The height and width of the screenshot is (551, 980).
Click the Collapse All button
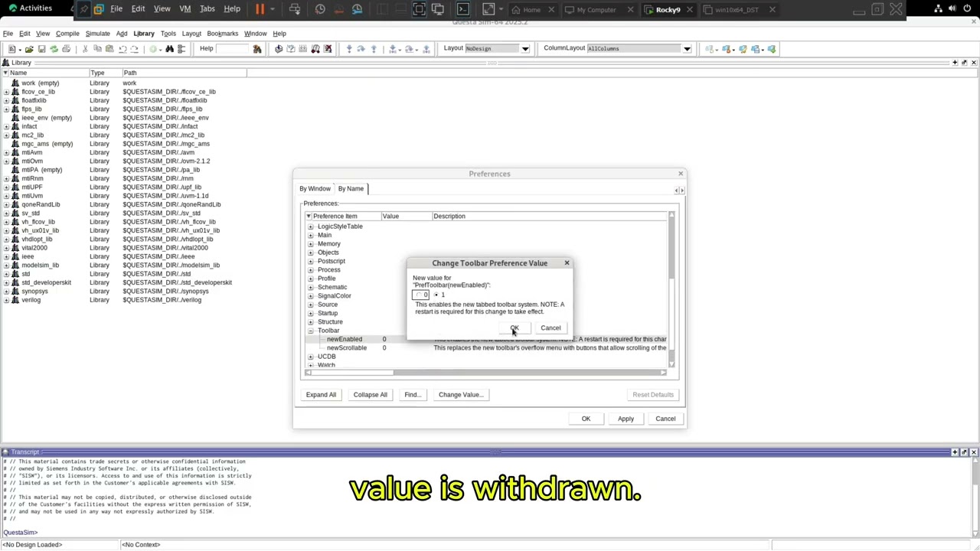370,395
